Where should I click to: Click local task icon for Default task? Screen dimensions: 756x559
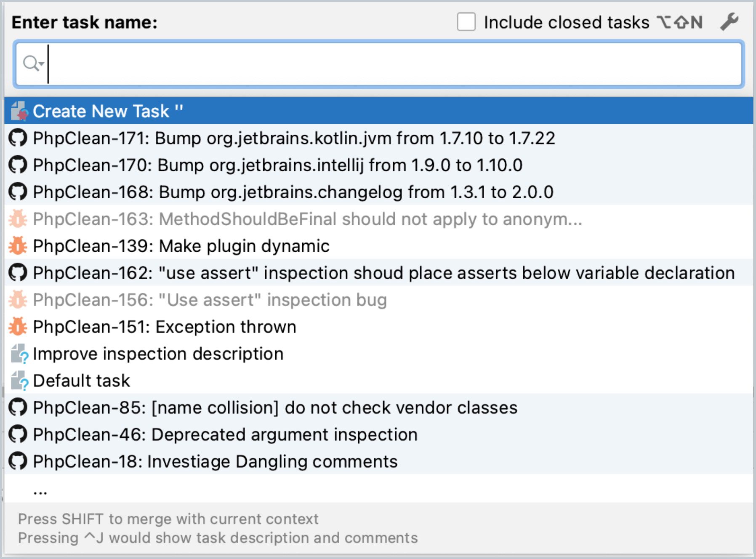click(19, 381)
